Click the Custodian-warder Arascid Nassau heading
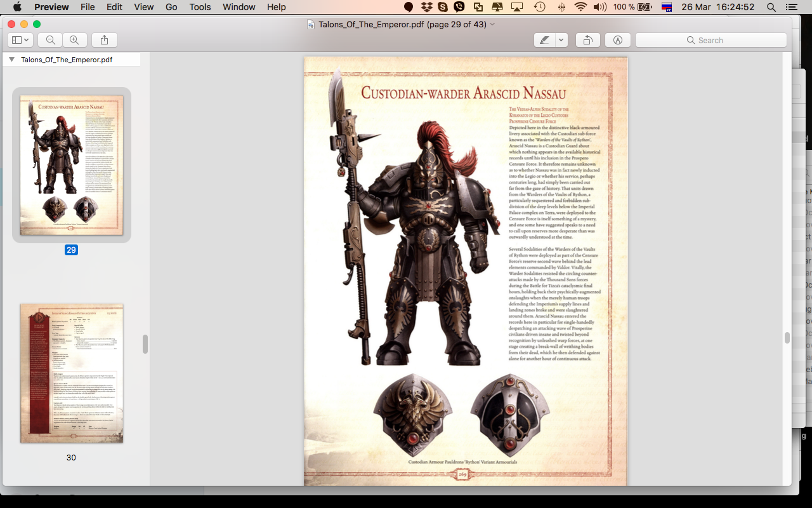Image resolution: width=812 pixels, height=508 pixels. [x=464, y=93]
